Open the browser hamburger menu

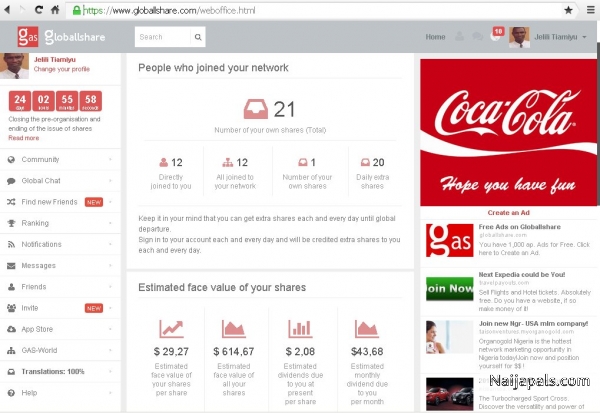[590, 10]
